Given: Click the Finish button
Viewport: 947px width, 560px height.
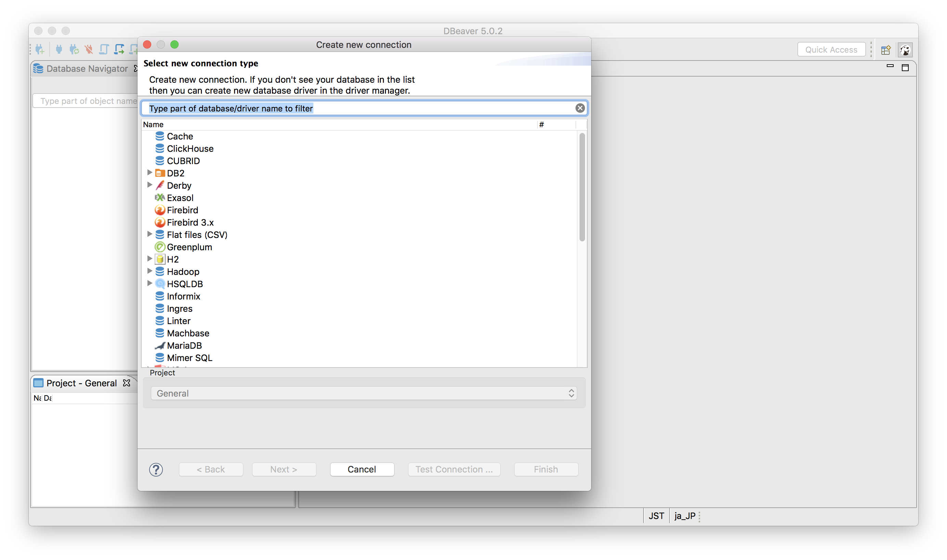Looking at the screenshot, I should click(x=546, y=469).
